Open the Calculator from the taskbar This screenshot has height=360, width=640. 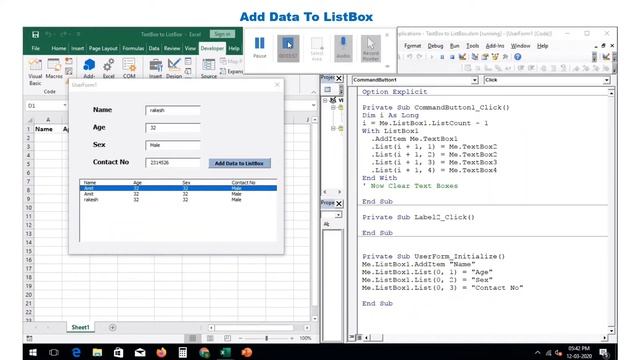(x=182, y=352)
